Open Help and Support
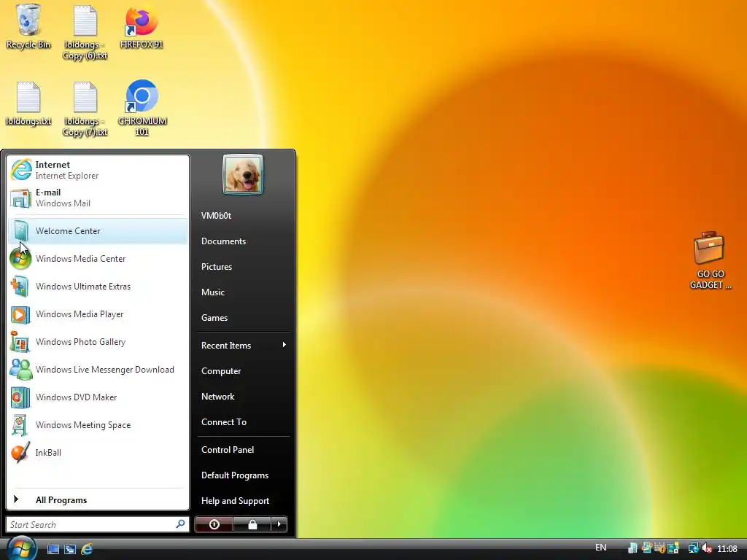Image resolution: width=747 pixels, height=560 pixels. [243, 500]
